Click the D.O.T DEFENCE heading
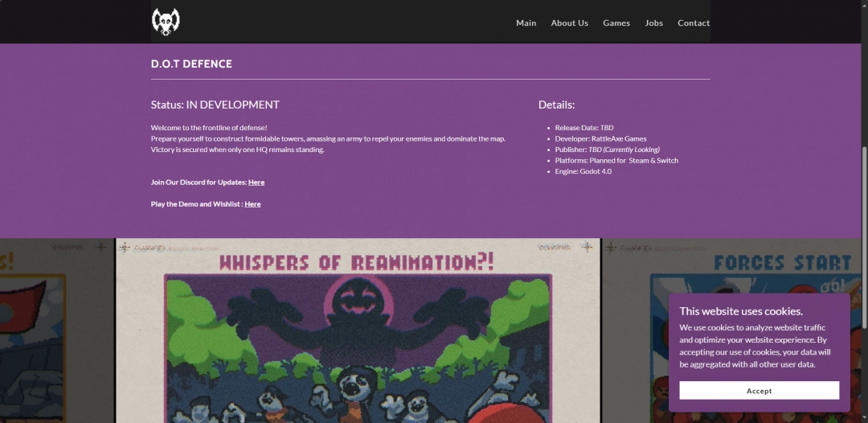868x423 pixels. click(x=191, y=64)
